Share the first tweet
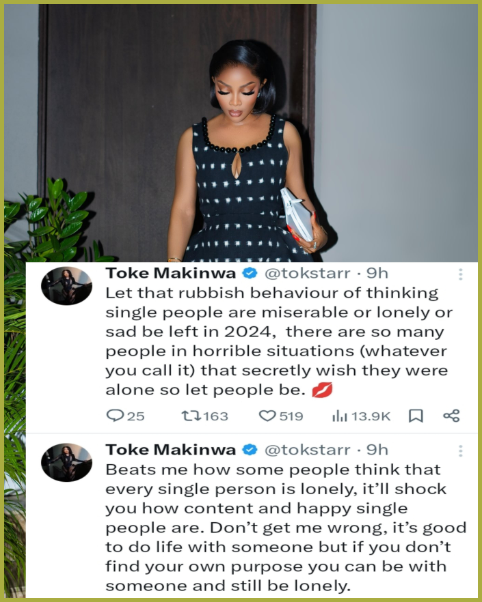The width and height of the screenshot is (482, 602). (451, 416)
